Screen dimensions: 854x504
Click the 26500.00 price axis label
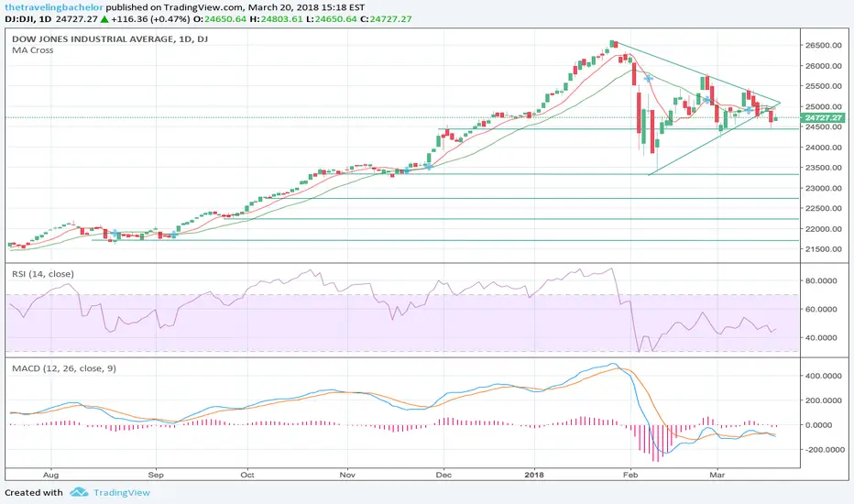coord(824,45)
